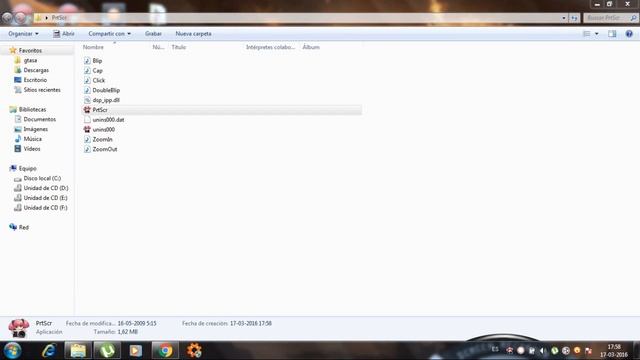640x360 pixels.
Task: Click the ES language indicator
Action: point(495,349)
